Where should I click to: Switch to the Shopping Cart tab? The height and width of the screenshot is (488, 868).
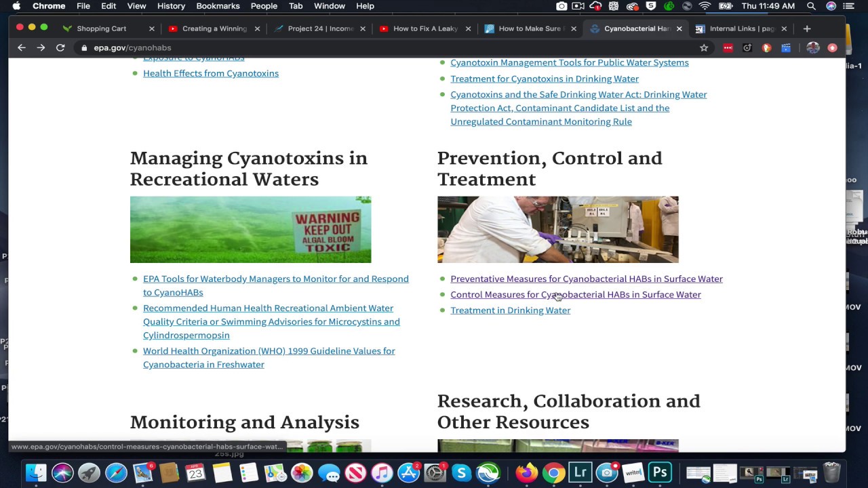tap(102, 28)
